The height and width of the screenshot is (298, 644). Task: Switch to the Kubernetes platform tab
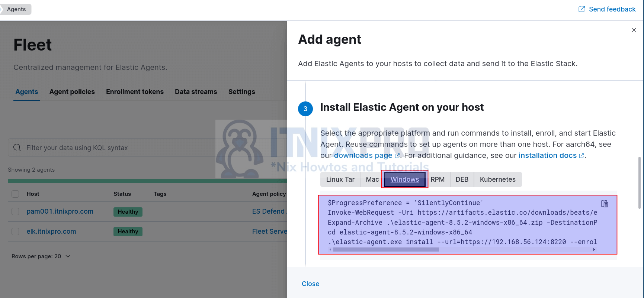pyautogui.click(x=497, y=179)
